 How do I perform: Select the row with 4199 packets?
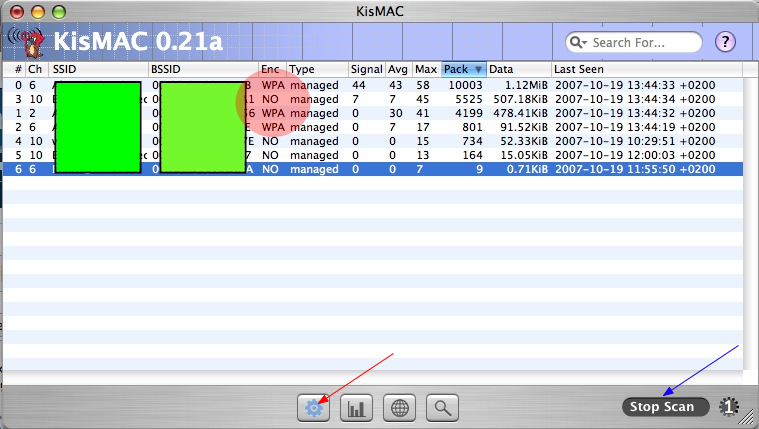[373, 113]
